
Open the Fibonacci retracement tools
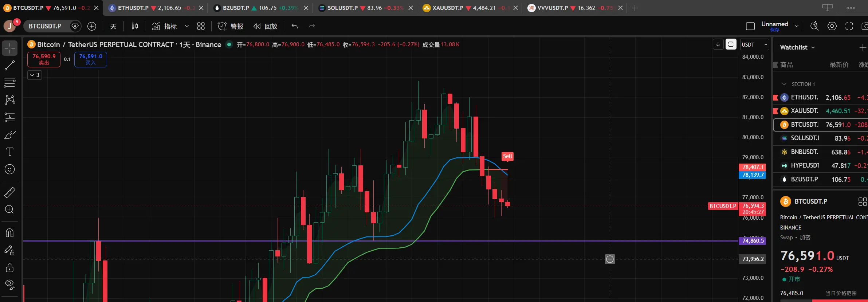(x=10, y=83)
